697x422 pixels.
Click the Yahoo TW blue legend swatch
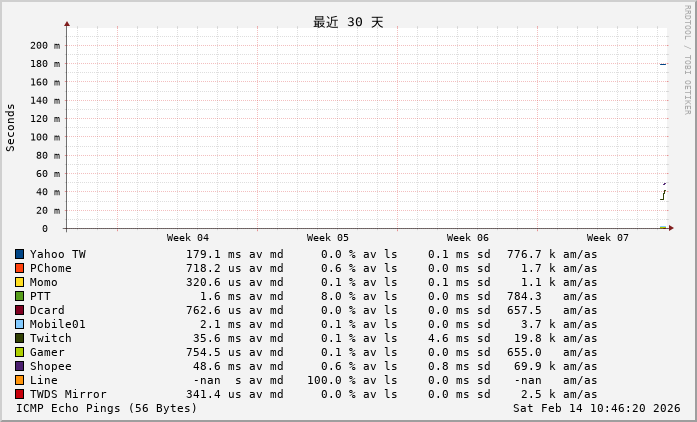pos(19,254)
